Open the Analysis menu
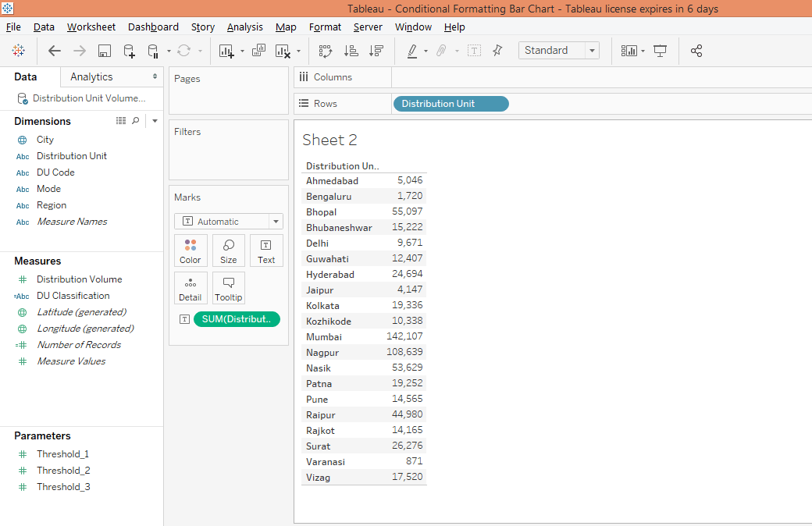This screenshot has width=812, height=526. (x=244, y=27)
